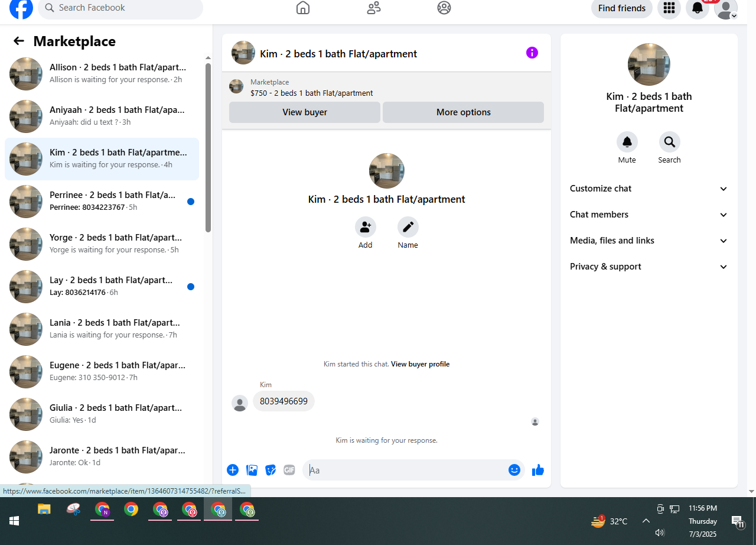Viewport: 756px width, 545px height.
Task: Go back with the Marketplace arrow
Action: coord(19,41)
